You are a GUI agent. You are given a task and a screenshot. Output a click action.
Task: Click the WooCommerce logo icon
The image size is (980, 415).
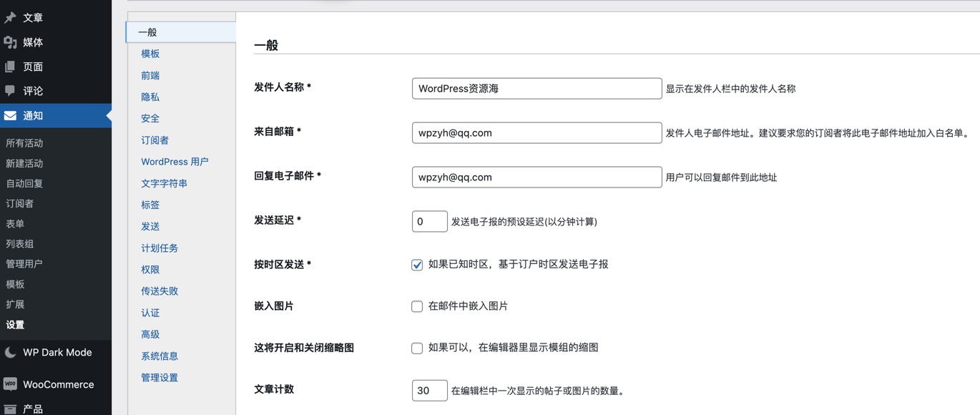pyautogui.click(x=10, y=384)
